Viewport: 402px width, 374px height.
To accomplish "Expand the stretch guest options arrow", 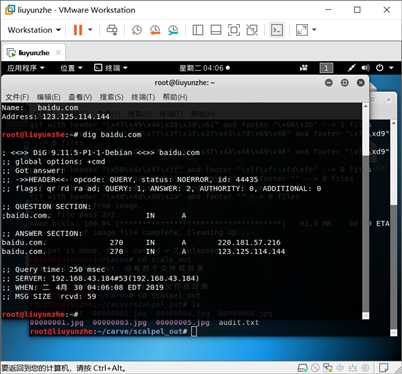I will coord(314,30).
